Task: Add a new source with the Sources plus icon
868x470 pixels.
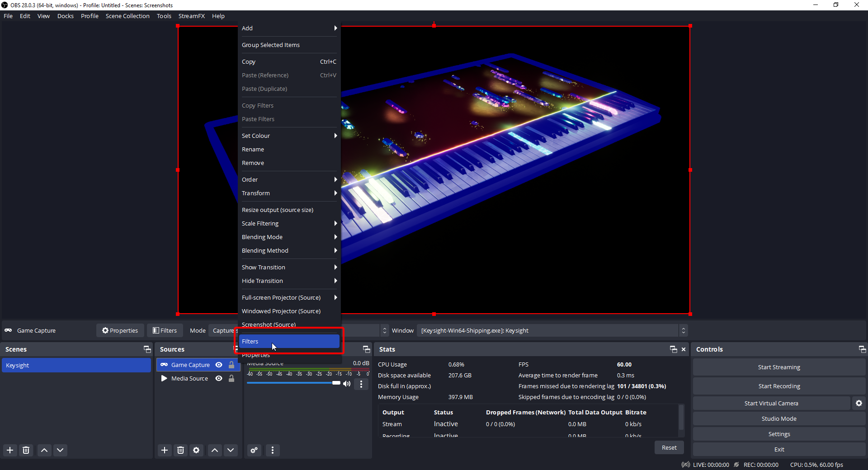Action: tap(165, 450)
